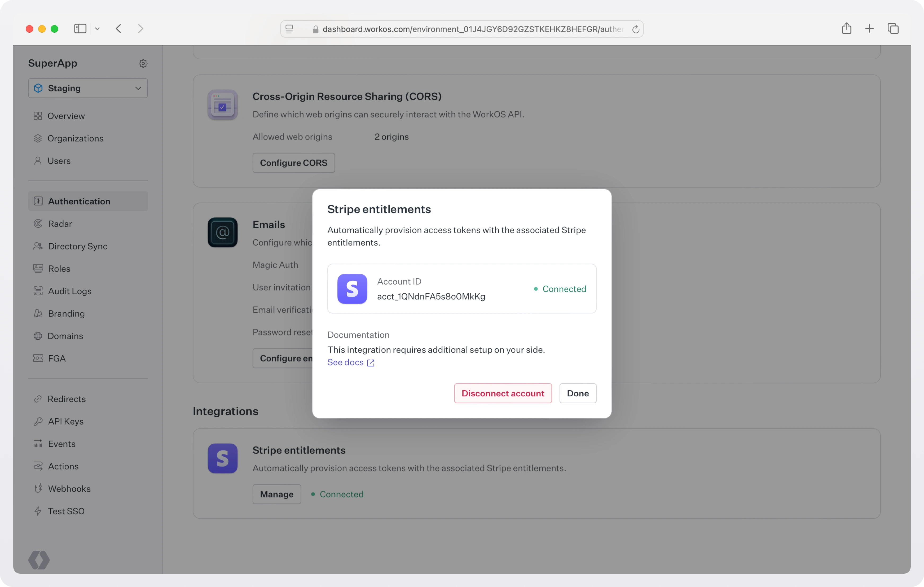Go forward with browser forward arrow
Screen dimensions: 924x587
pyautogui.click(x=140, y=29)
